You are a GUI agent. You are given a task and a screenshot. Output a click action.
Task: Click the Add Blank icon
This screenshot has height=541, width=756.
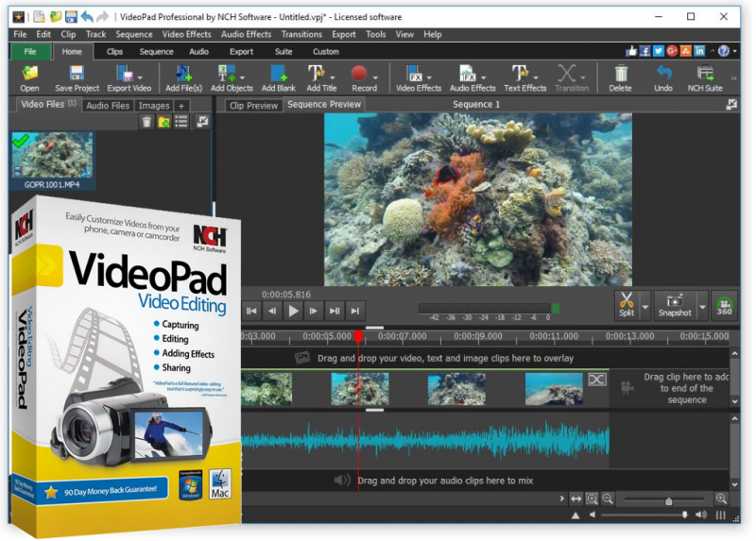[278, 78]
